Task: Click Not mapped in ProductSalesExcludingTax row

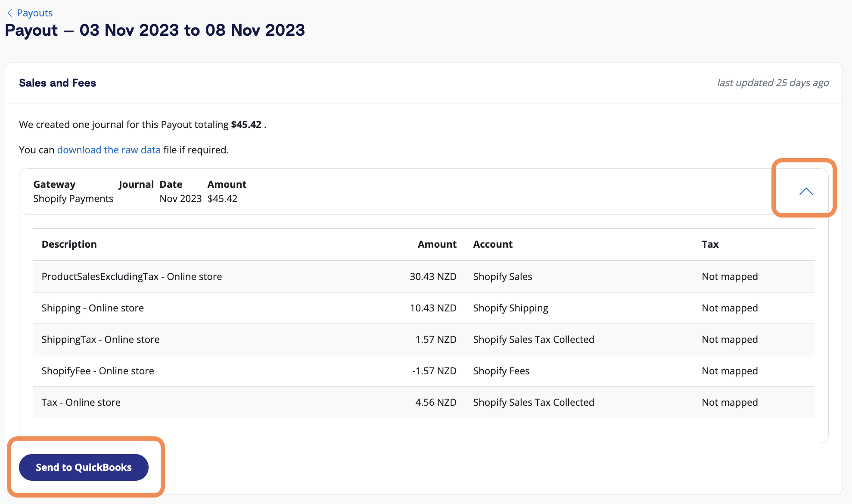Action: coord(730,277)
